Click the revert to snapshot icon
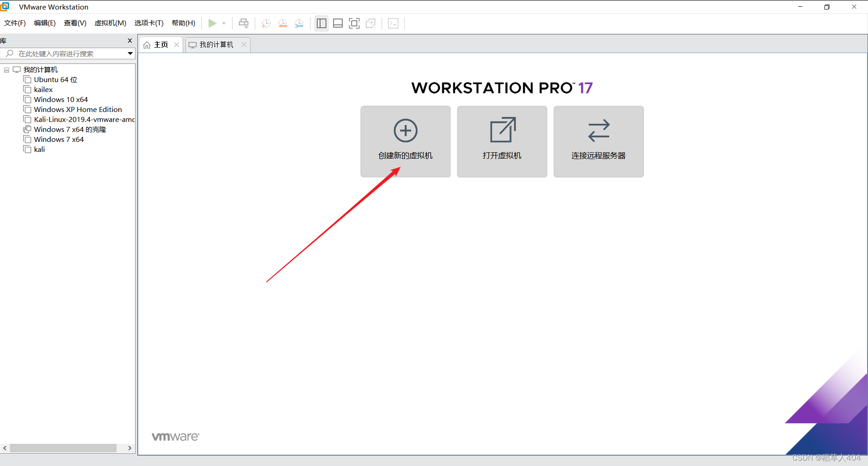 click(x=282, y=23)
